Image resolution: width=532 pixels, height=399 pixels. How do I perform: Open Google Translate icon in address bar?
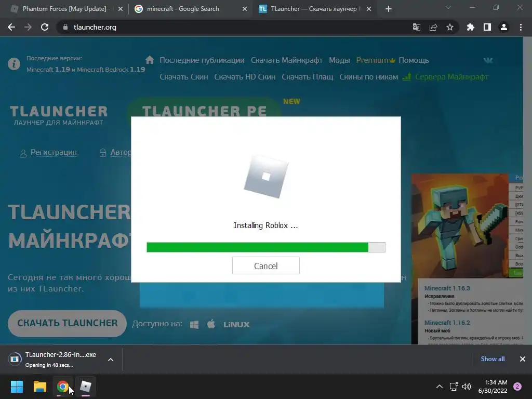(416, 27)
